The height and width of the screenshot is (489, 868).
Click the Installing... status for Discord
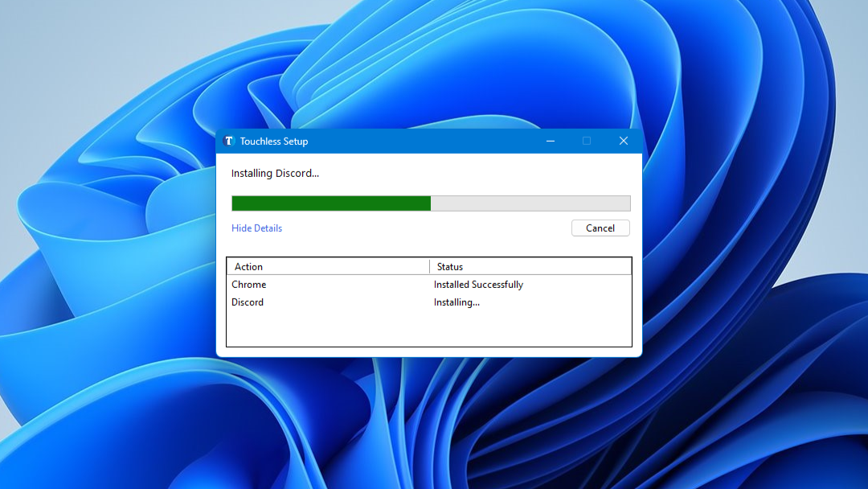(457, 302)
